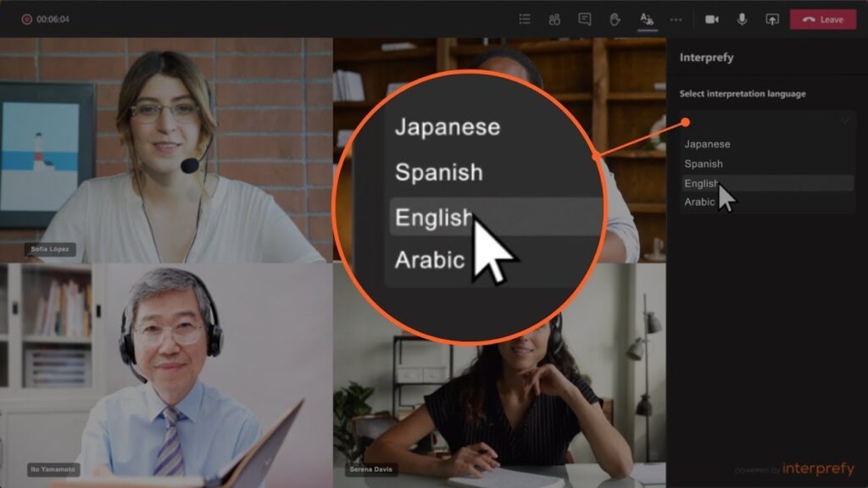868x488 pixels.
Task: Select English interpretation language
Action: coord(701,183)
